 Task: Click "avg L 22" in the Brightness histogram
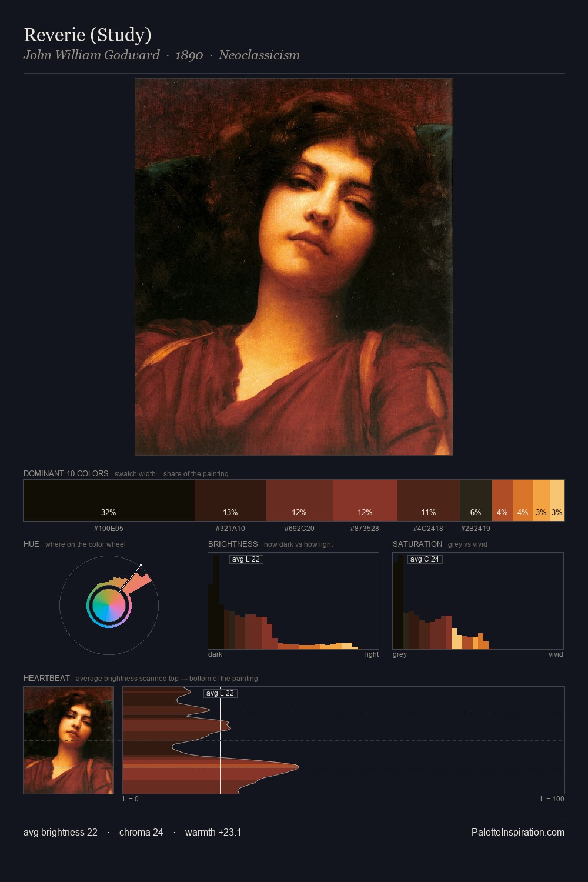(x=246, y=559)
